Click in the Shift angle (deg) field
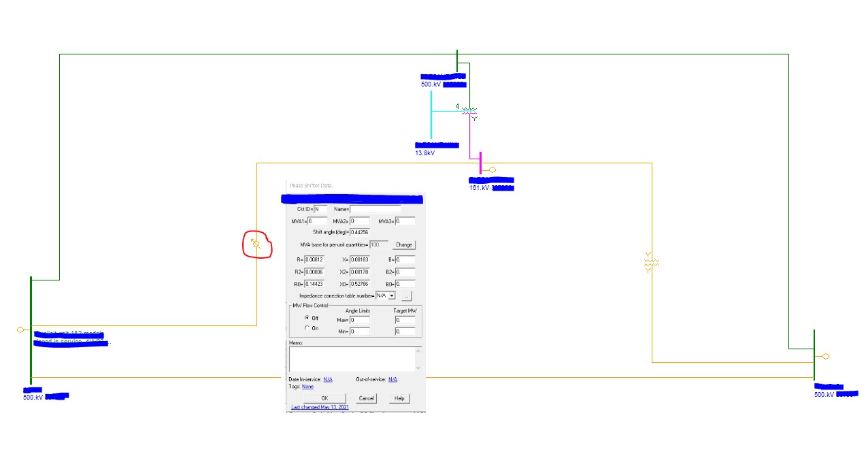Viewport: 868px width, 450px height. 360,232
